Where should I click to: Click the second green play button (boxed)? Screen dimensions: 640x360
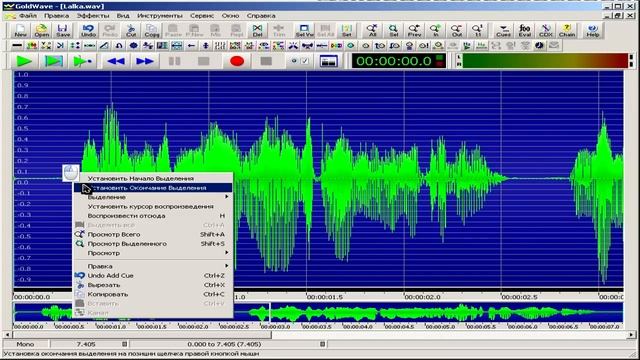click(53, 61)
